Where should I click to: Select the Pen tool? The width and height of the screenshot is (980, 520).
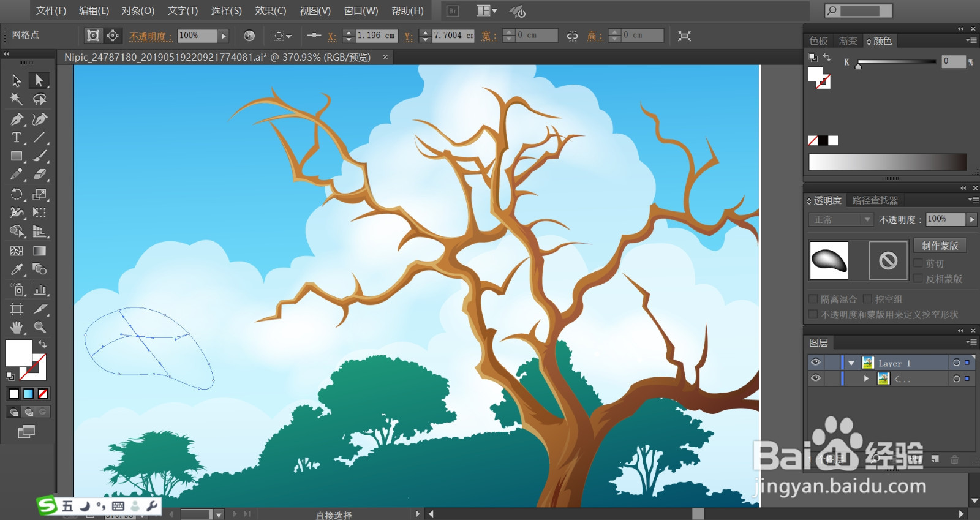[17, 119]
